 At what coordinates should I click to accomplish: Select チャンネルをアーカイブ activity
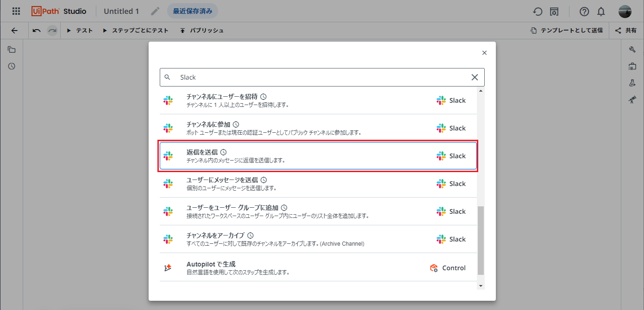318,239
